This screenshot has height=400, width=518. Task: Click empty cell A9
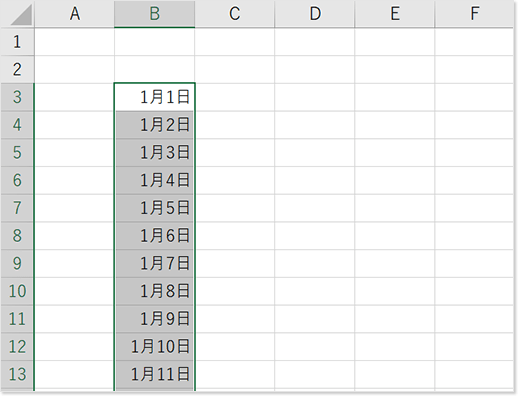(x=74, y=263)
